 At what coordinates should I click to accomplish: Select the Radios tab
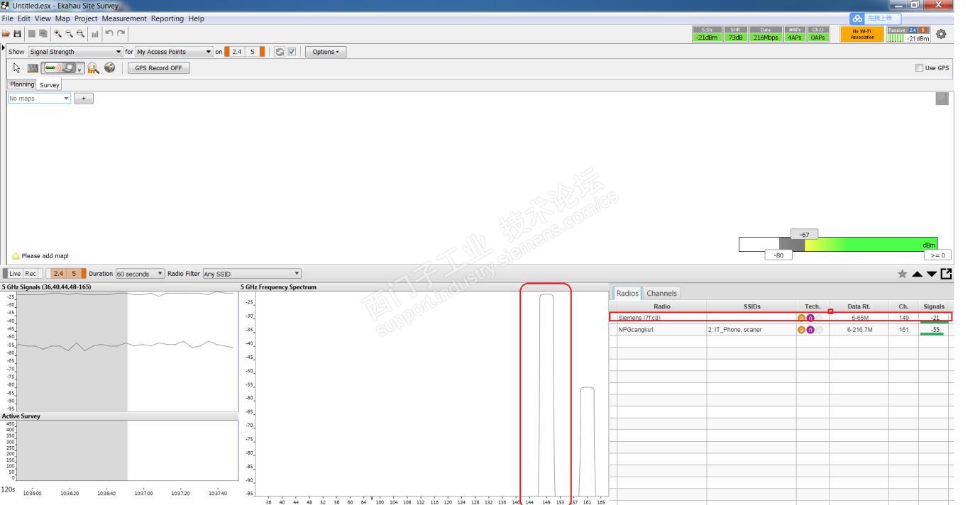coord(627,293)
